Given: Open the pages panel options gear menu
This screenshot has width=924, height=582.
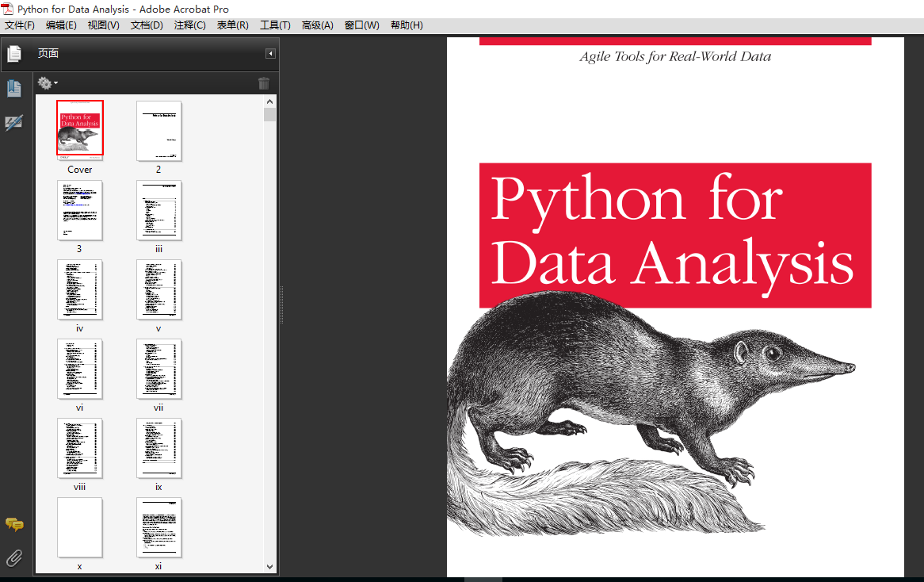Looking at the screenshot, I should (x=48, y=83).
